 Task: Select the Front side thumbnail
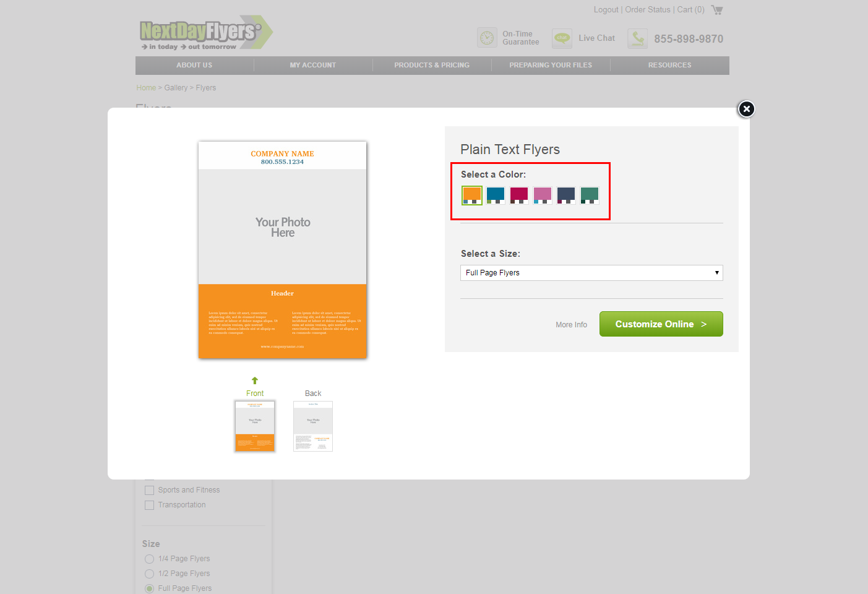[255, 426]
